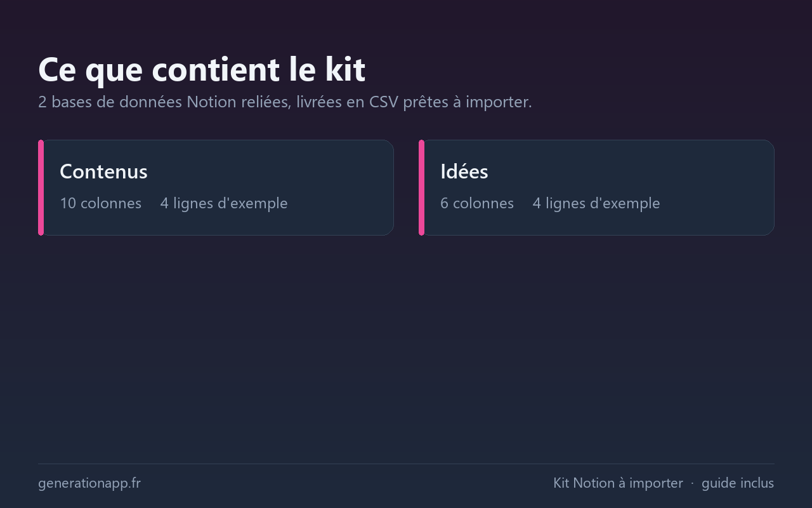Click the footer divider line
This screenshot has height=508, width=812.
tap(406, 464)
